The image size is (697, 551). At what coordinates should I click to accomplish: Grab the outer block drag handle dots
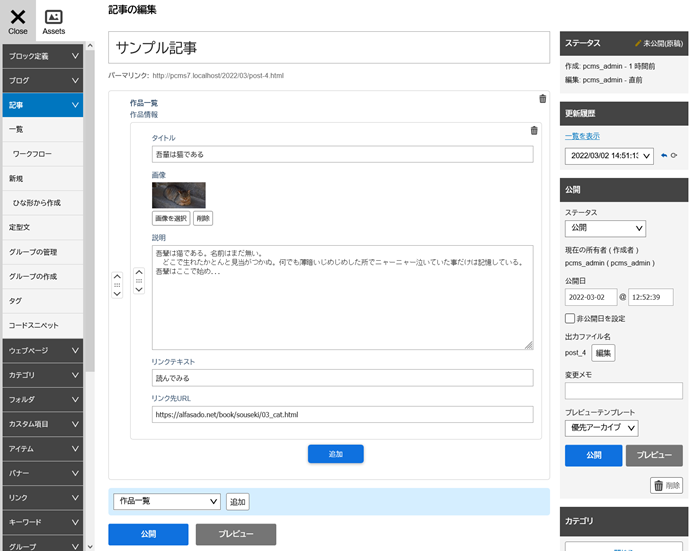[117, 285]
